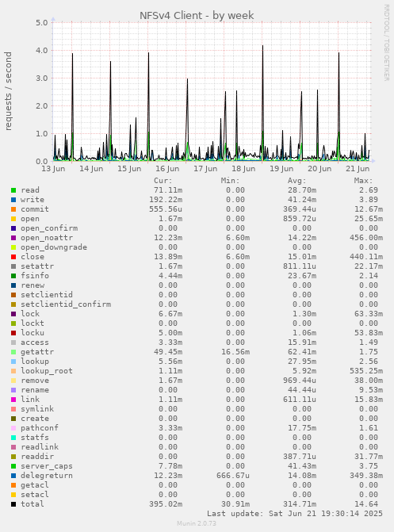Click the getattr legend label
This screenshot has width=394, height=532.
click(x=37, y=352)
